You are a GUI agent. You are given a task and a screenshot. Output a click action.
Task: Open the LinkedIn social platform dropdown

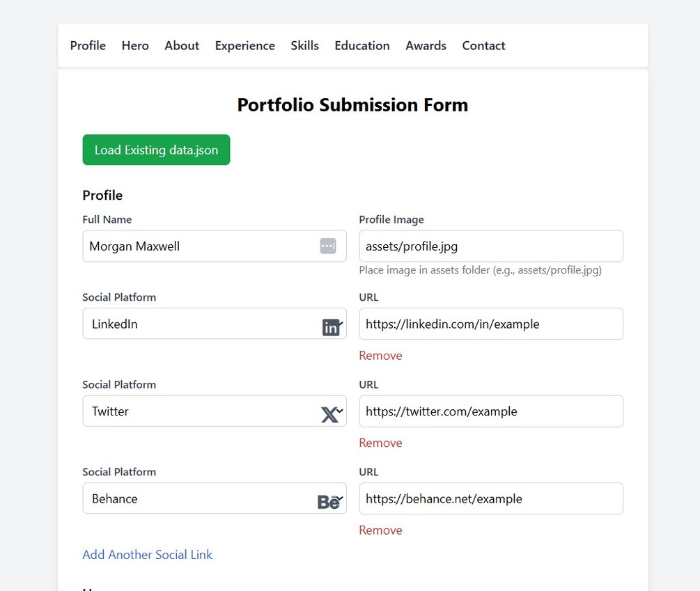point(202,324)
